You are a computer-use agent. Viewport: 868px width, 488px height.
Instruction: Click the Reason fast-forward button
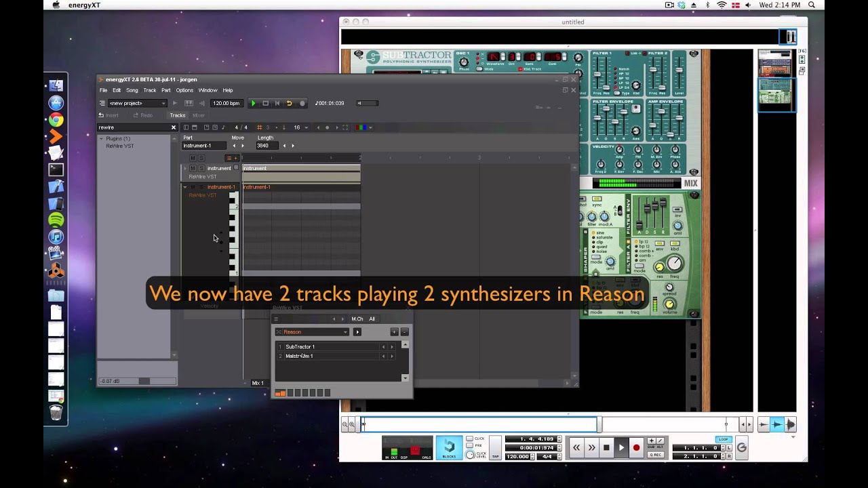[591, 447]
